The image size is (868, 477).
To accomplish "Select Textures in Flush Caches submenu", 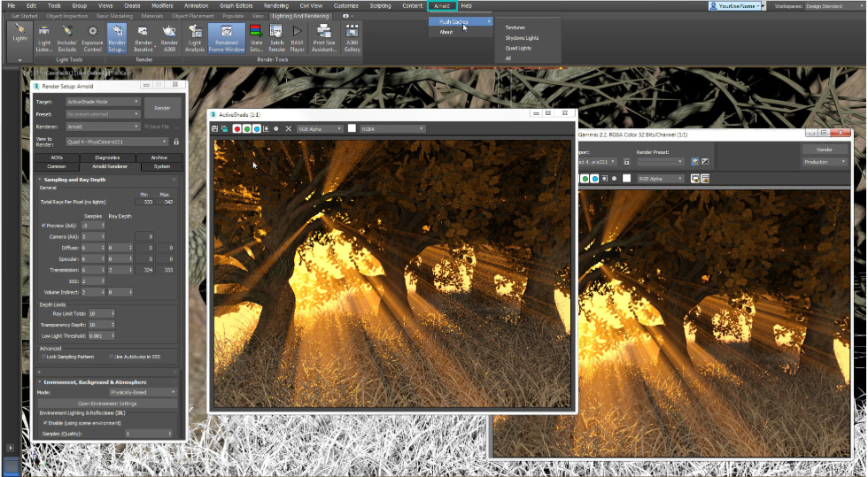I will pos(515,27).
